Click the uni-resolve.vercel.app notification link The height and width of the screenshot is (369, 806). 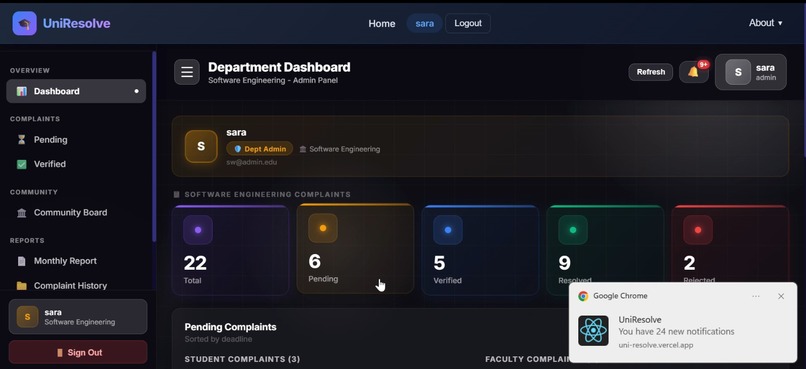tap(655, 345)
